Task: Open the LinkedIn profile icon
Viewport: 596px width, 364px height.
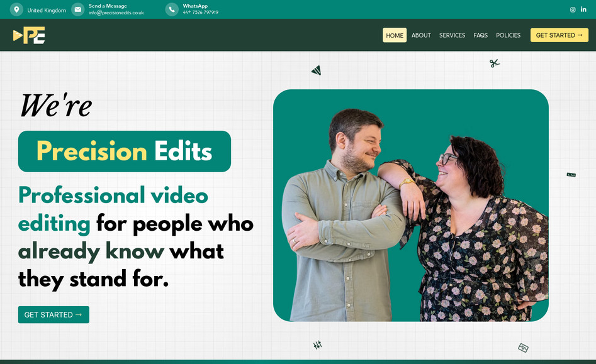Action: point(583,9)
